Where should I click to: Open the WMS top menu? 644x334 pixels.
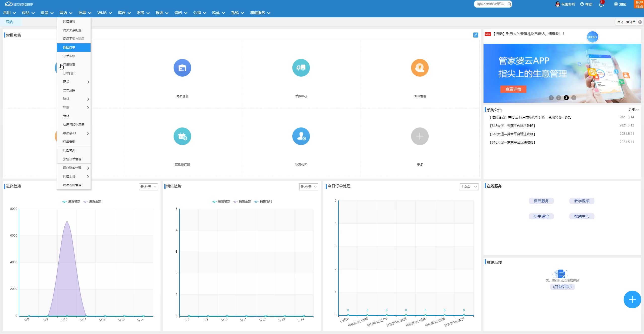(104, 13)
